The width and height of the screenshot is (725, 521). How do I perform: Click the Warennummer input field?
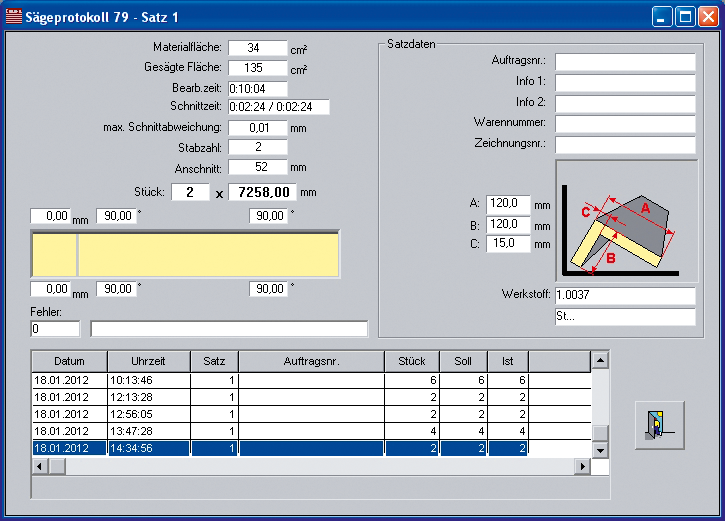(625, 124)
